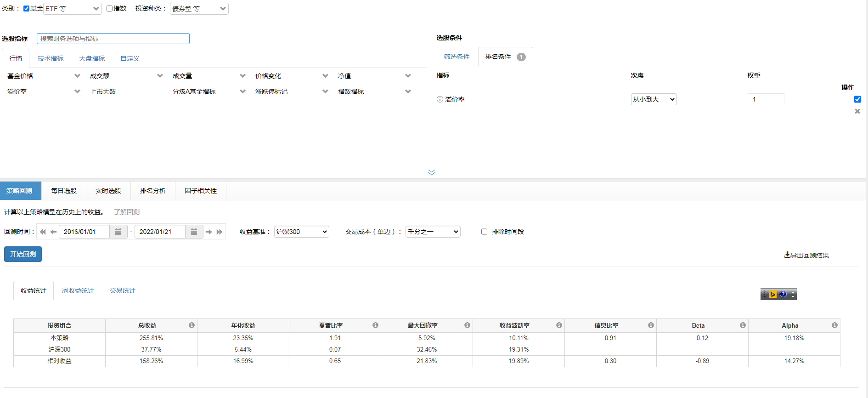Switch to the 技术指标 tab
This screenshot has height=398, width=868.
pyautogui.click(x=51, y=58)
